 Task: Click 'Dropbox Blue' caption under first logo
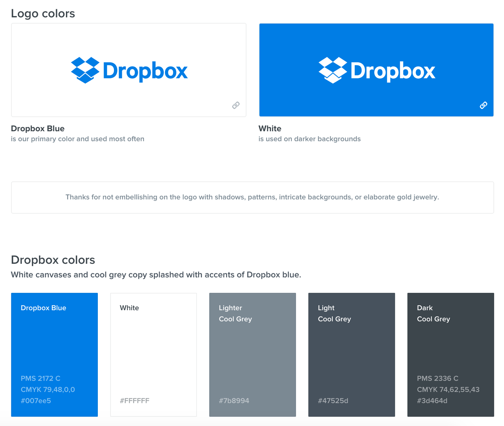pos(38,128)
